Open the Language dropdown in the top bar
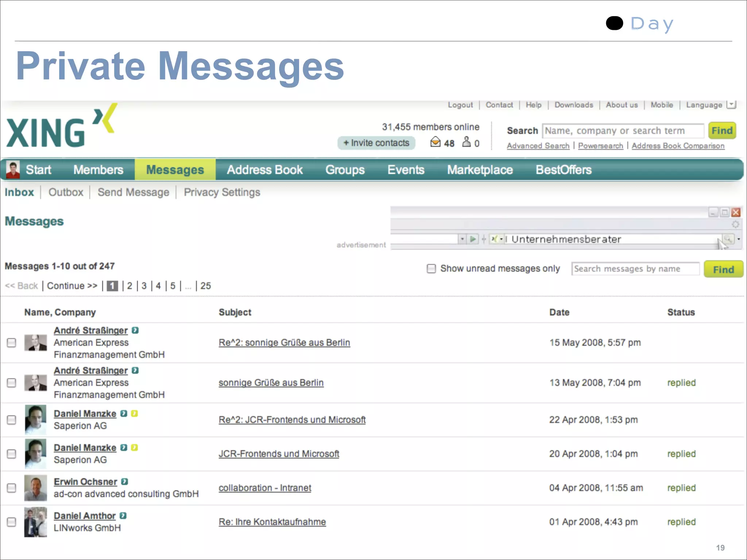 pyautogui.click(x=731, y=105)
